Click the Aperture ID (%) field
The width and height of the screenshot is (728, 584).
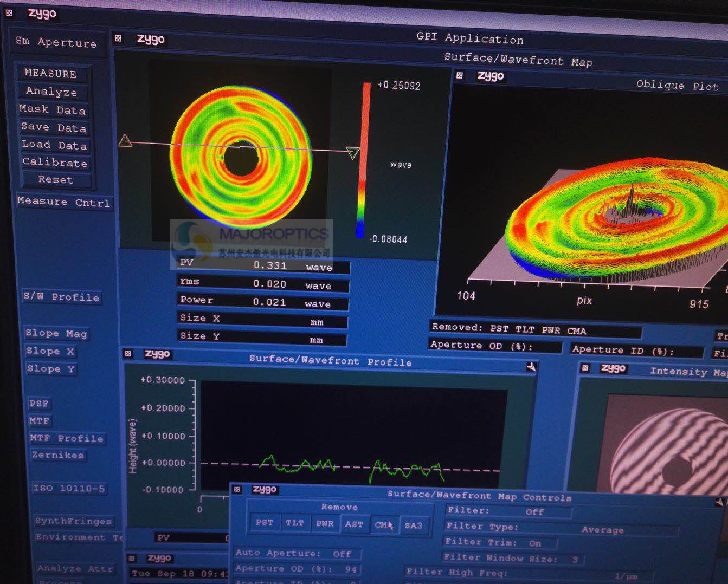(x=637, y=351)
